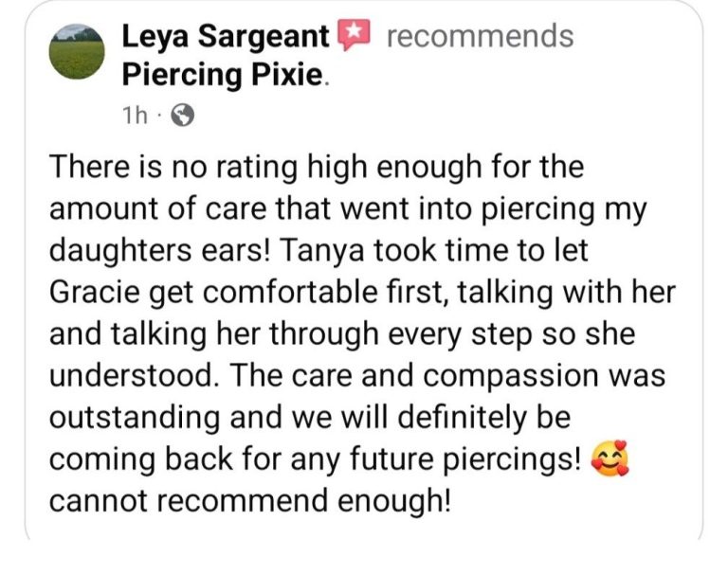Open the Piercing Pixie page link

223,74
